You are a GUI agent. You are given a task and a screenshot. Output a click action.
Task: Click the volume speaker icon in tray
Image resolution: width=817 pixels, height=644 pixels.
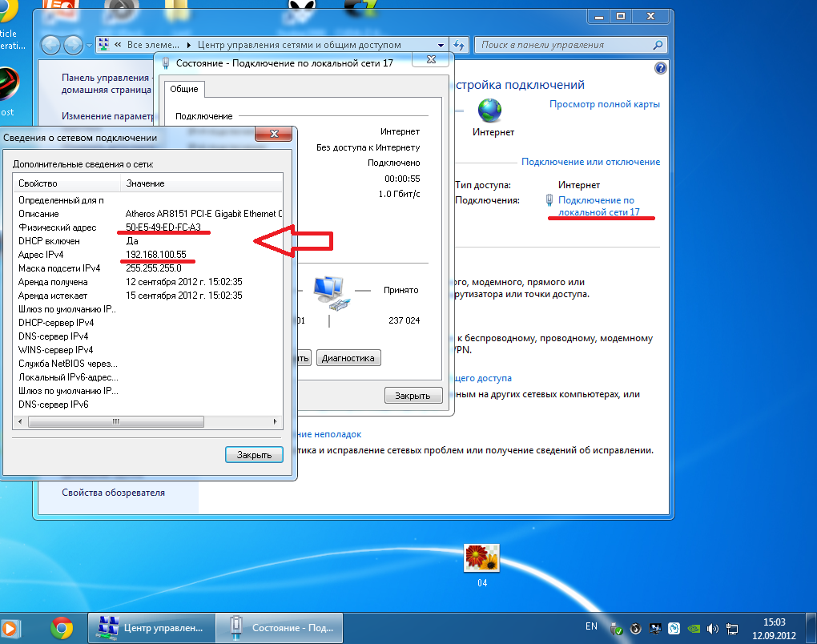713,629
